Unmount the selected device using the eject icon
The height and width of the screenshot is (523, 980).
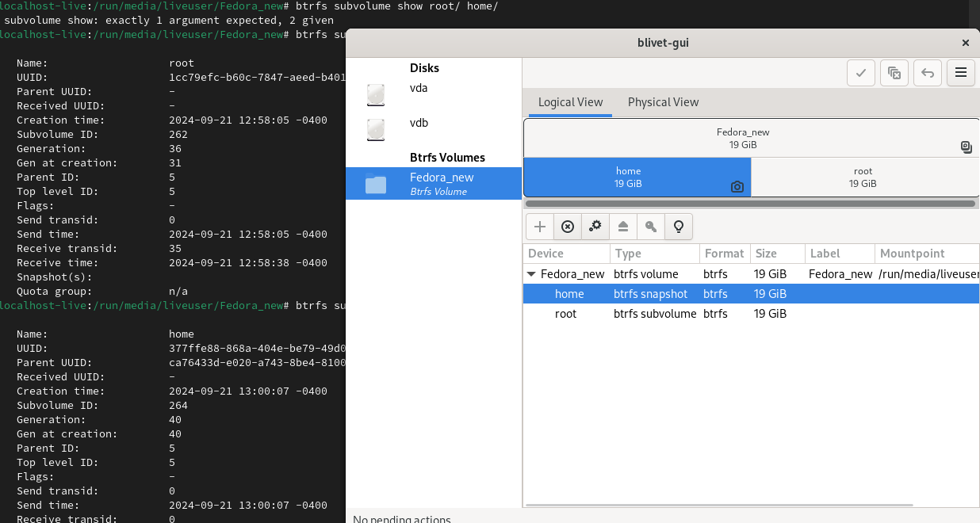pyautogui.click(x=623, y=227)
